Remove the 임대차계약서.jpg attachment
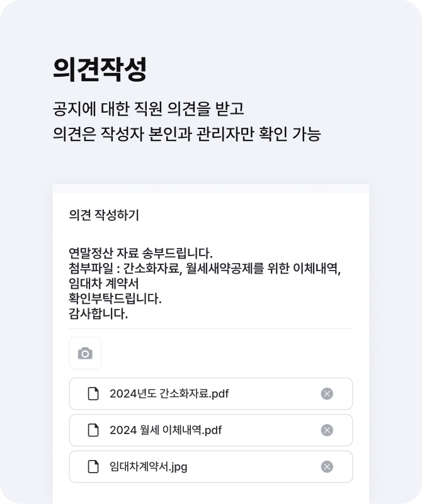422x504 pixels. tap(327, 467)
